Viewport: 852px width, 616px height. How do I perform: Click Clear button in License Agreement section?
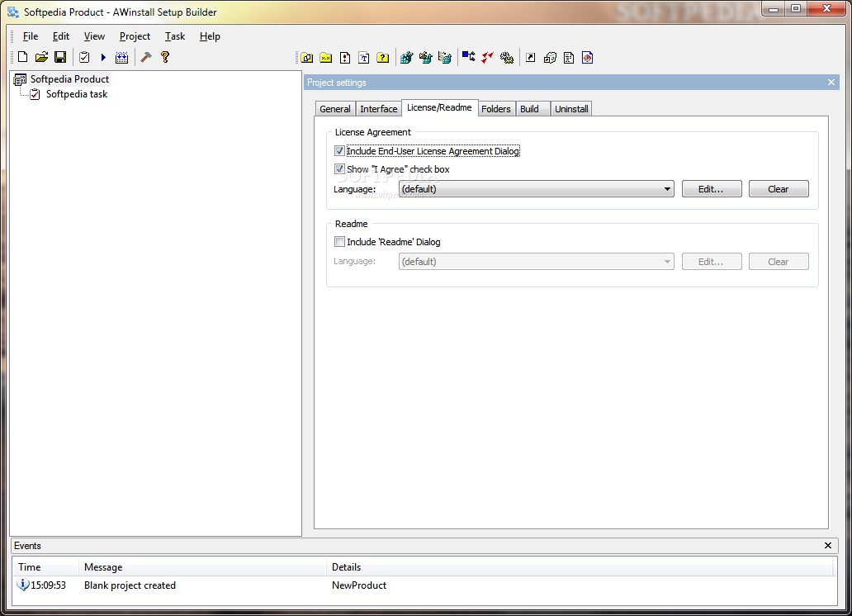pos(778,189)
